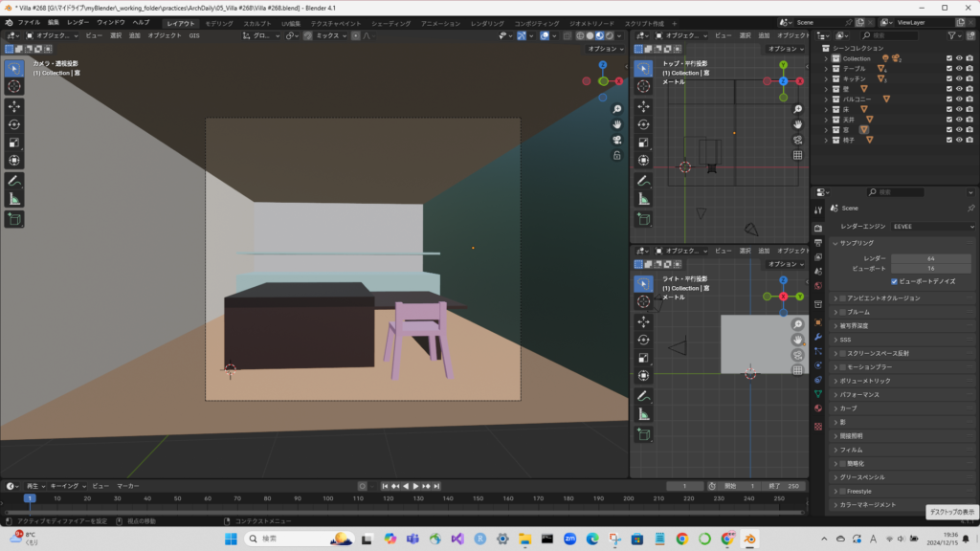Select the Measure tool in main viewport toolbar

(x=14, y=198)
